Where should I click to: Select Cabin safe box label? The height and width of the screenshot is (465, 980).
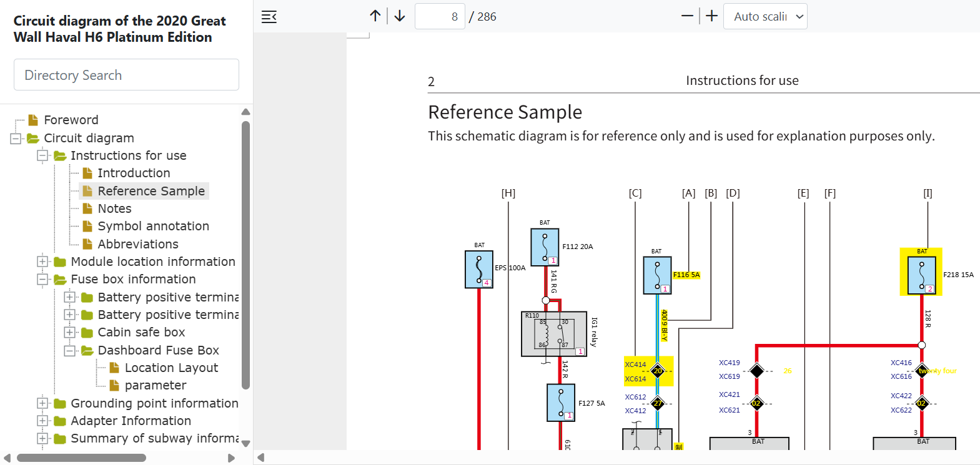point(141,332)
